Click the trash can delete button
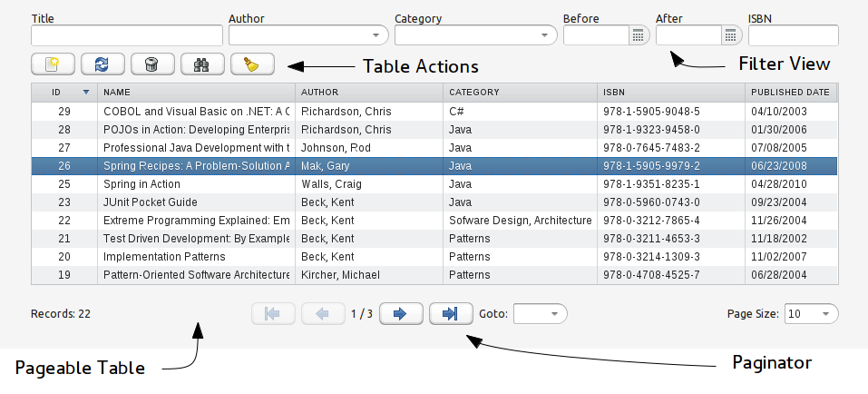 click(x=152, y=64)
